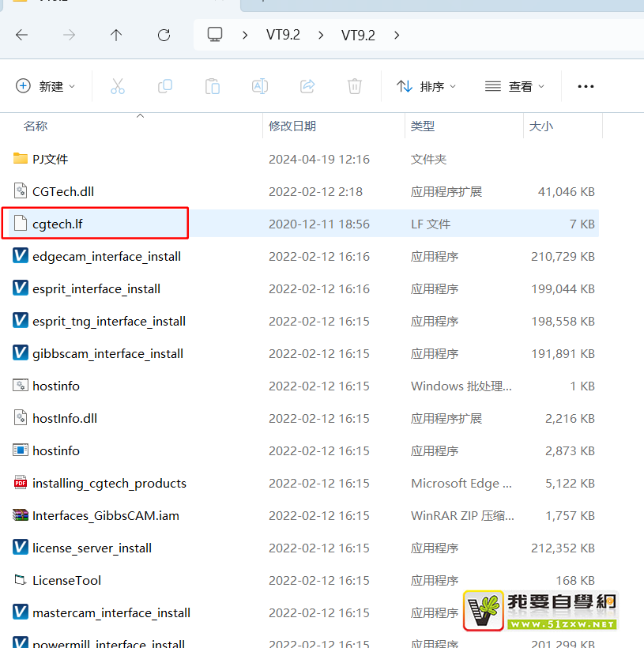Click the Share icon in toolbar
The image size is (644, 648).
[x=307, y=86]
